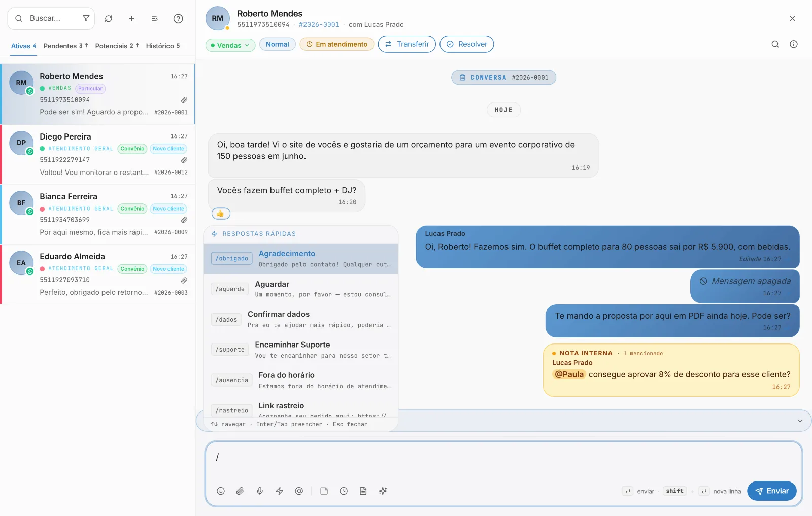Switch to the Histórico tab
The image size is (812, 516).
pyautogui.click(x=163, y=46)
